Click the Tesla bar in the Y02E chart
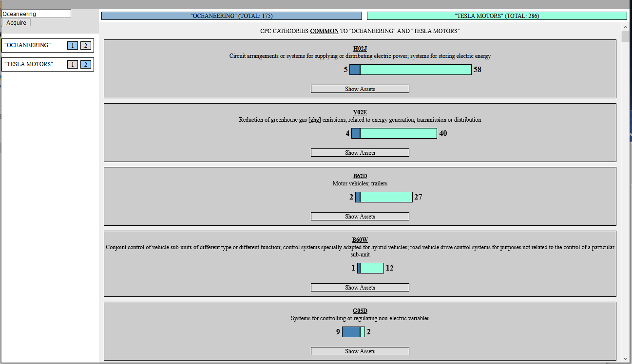The image size is (632, 364). [x=399, y=133]
